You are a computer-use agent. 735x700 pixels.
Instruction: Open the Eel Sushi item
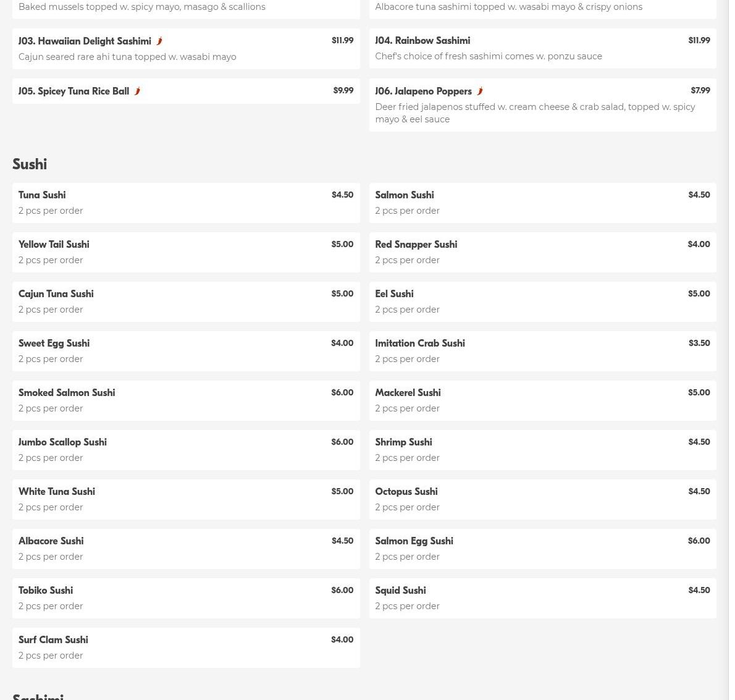point(542,302)
